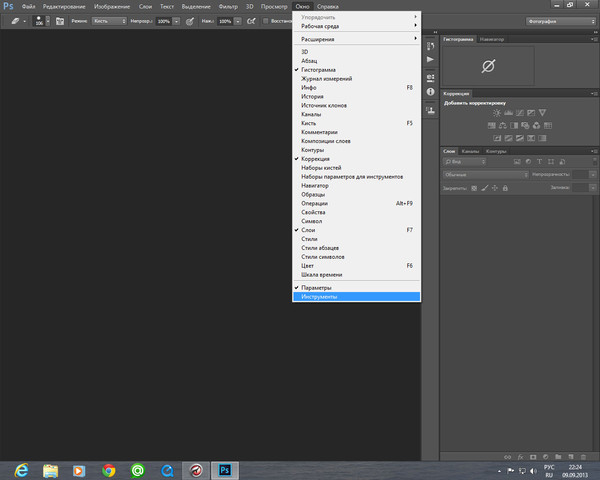The height and width of the screenshot is (480, 600).
Task: Toggle smart object filter icon
Action: pyautogui.click(x=562, y=162)
